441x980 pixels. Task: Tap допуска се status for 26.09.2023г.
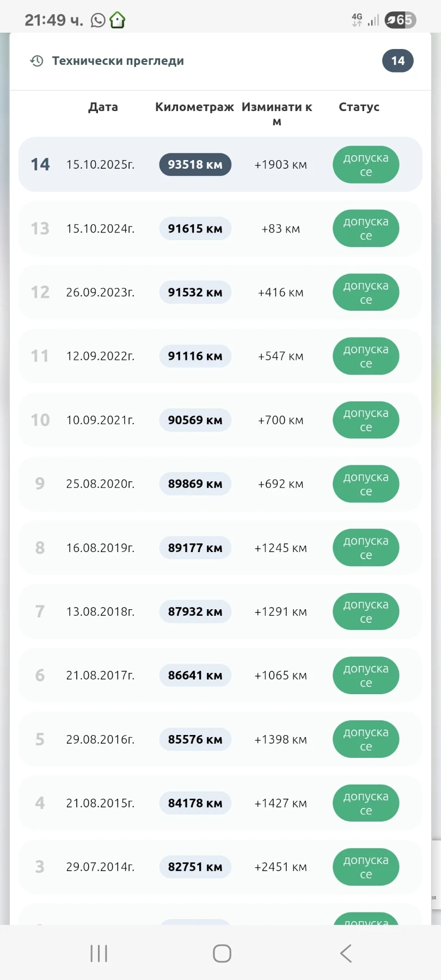pyautogui.click(x=366, y=292)
